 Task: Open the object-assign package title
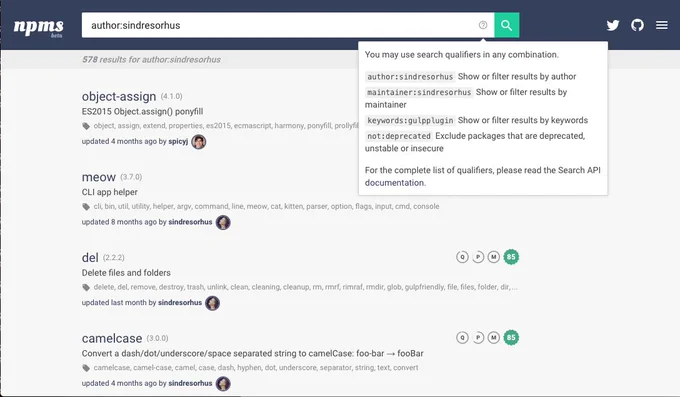coord(119,96)
